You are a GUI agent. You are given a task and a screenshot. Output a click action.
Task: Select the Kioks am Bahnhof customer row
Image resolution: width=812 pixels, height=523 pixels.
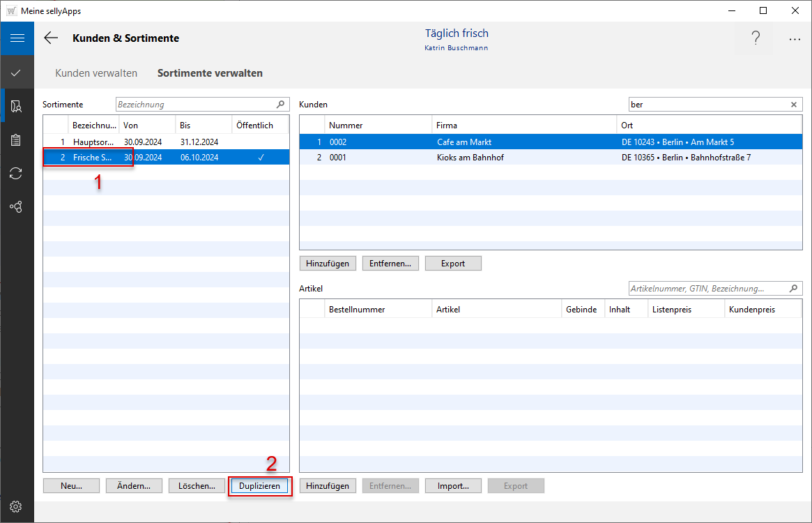[x=470, y=158]
